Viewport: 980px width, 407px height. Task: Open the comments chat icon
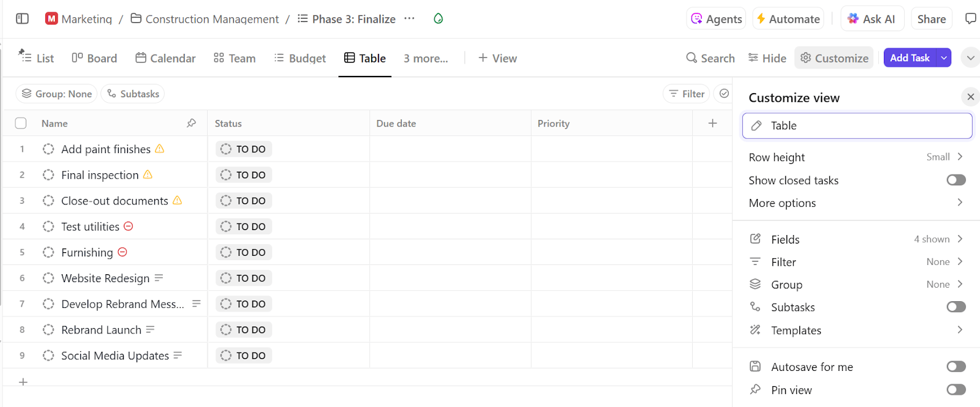(x=970, y=19)
